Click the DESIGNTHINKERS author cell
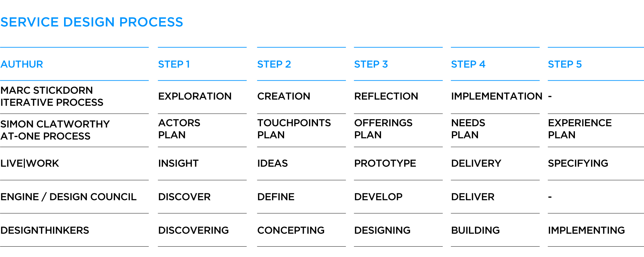This screenshot has width=644, height=257. tap(45, 230)
